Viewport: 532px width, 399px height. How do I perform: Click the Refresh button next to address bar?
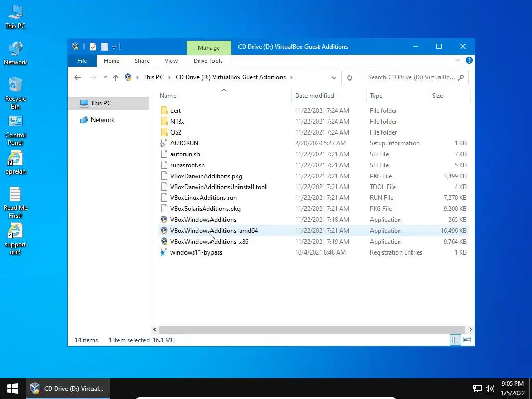(x=350, y=78)
